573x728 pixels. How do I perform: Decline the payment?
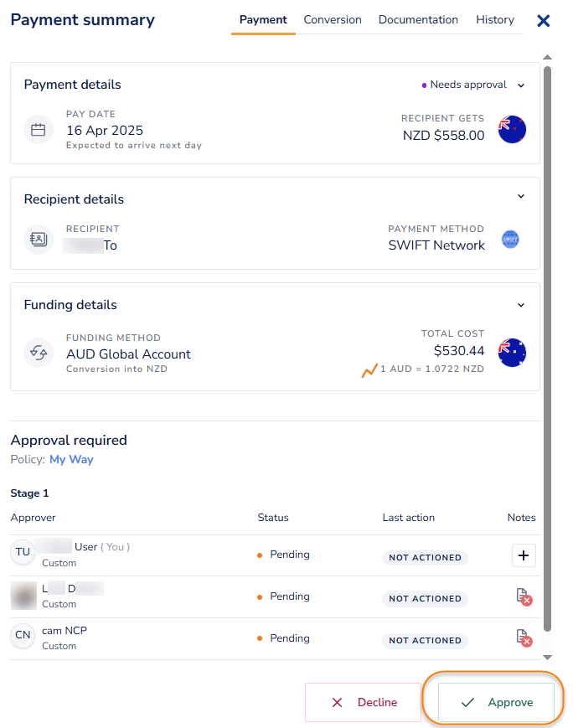pyautogui.click(x=363, y=702)
